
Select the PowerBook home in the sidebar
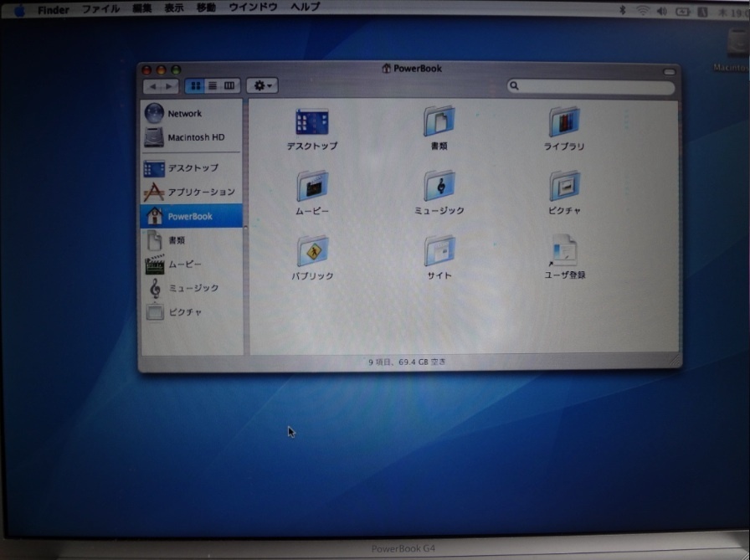[x=192, y=216]
